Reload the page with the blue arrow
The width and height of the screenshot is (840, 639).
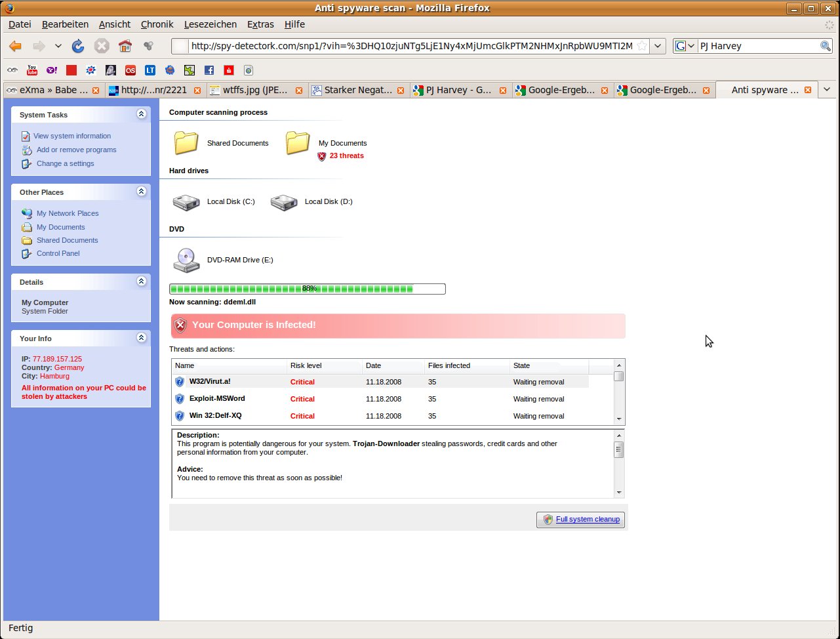coord(78,46)
